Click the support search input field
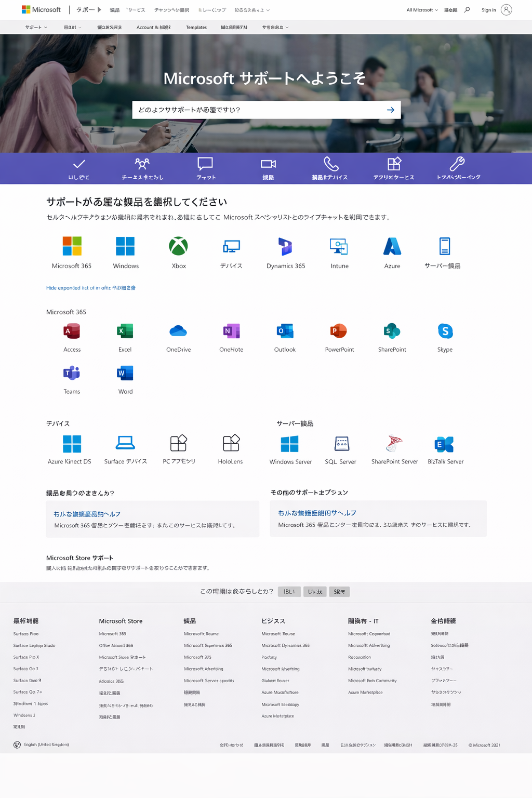The height and width of the screenshot is (798, 532). pos(257,110)
